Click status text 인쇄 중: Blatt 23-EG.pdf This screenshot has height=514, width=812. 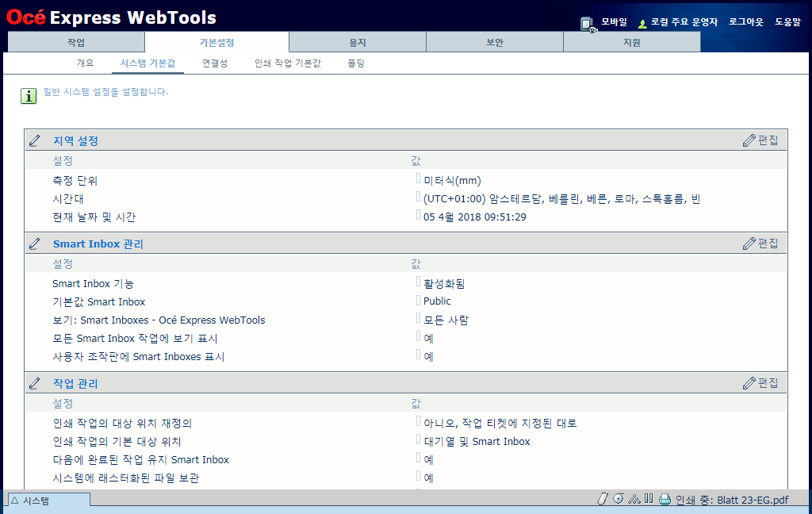732,500
